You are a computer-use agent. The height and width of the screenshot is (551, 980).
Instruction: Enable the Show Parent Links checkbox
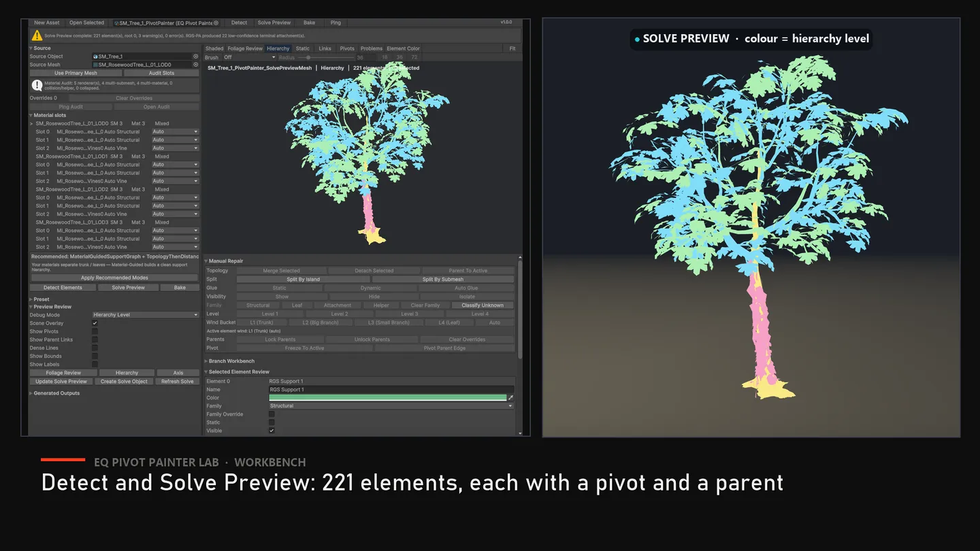tap(95, 339)
